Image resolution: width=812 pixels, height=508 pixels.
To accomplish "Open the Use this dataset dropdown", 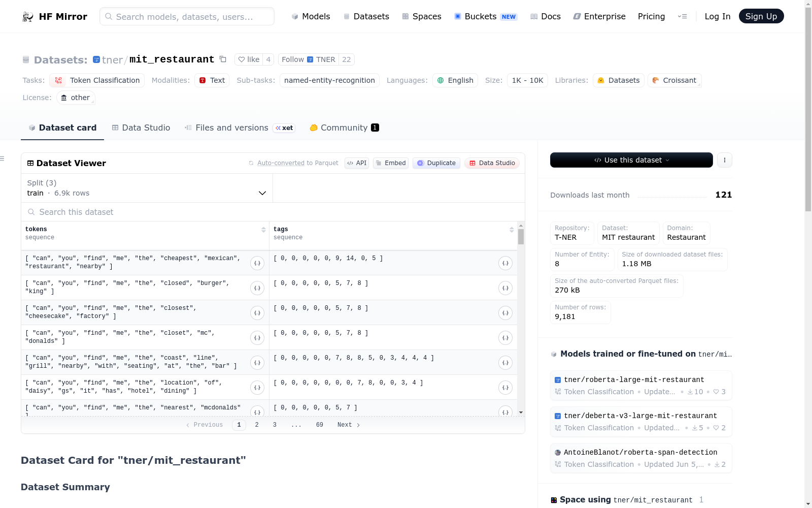I will pos(631,160).
